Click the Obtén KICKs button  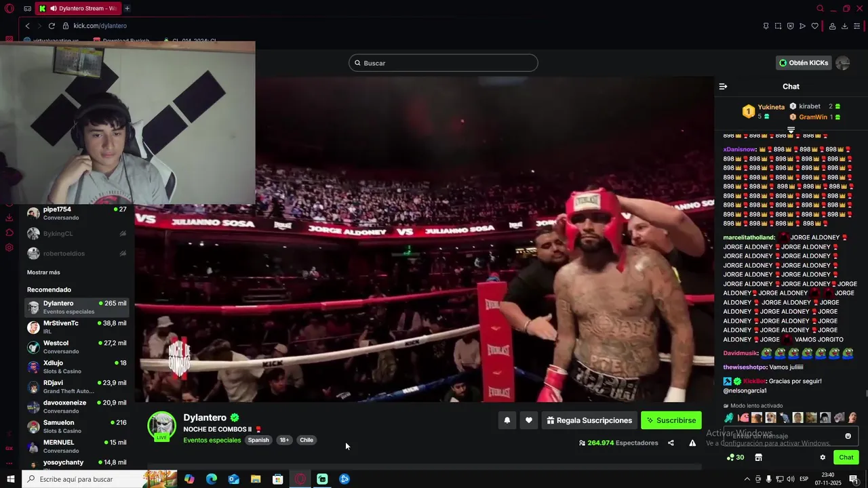[804, 63]
